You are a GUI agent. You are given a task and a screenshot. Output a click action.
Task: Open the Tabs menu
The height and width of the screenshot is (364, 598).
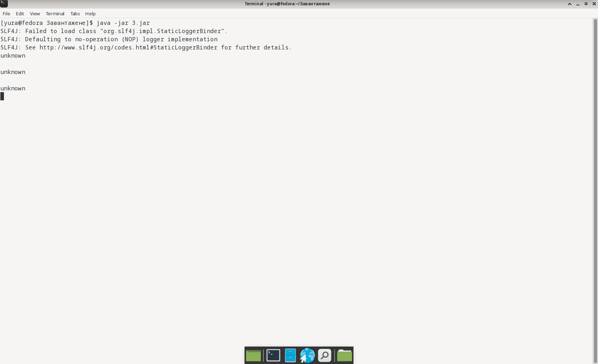(x=75, y=14)
